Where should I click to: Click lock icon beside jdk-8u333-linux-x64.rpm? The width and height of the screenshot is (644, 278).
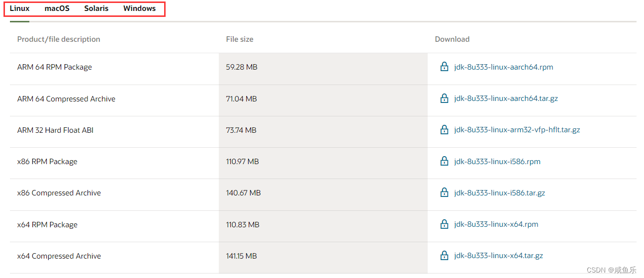(445, 224)
